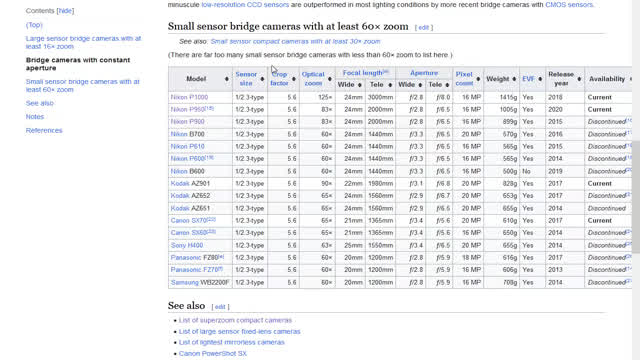This screenshot has height=360, width=640.
Task: Click the 125× optical zoom cell
Action: (317, 97)
